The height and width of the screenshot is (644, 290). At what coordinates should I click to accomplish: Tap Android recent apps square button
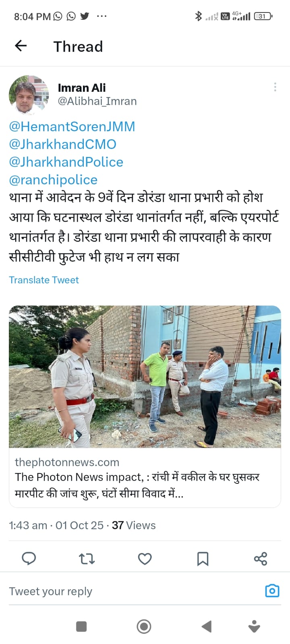[x=81, y=626]
